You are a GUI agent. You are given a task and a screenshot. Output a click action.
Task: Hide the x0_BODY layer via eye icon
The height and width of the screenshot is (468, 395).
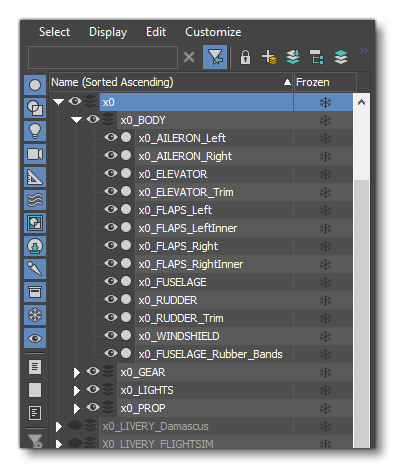[93, 119]
